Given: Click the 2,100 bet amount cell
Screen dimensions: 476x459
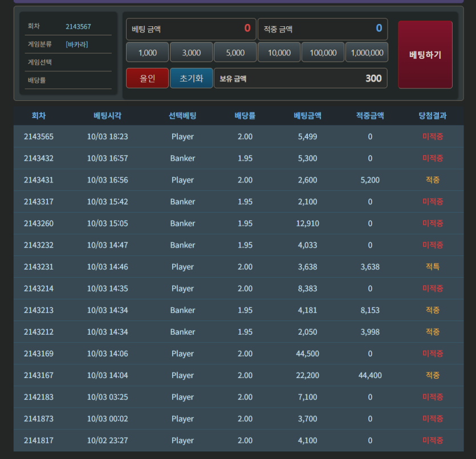Looking at the screenshot, I should coord(307,202).
